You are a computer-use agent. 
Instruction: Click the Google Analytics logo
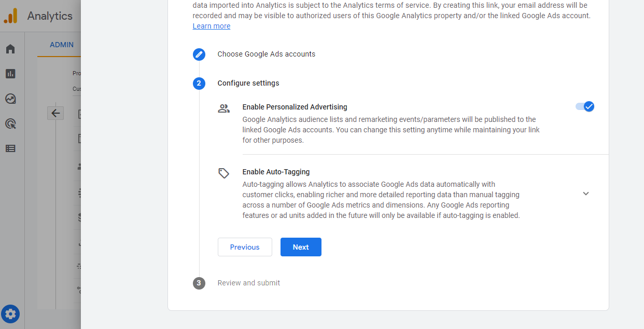coord(10,16)
